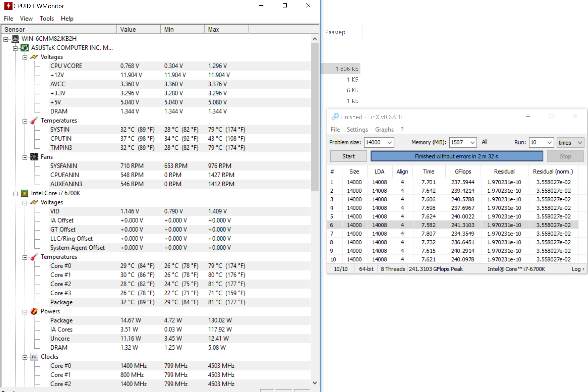Viewport: 588px width, 392px height.
Task: Open the Memory (MiB) dropdown
Action: click(x=472, y=143)
